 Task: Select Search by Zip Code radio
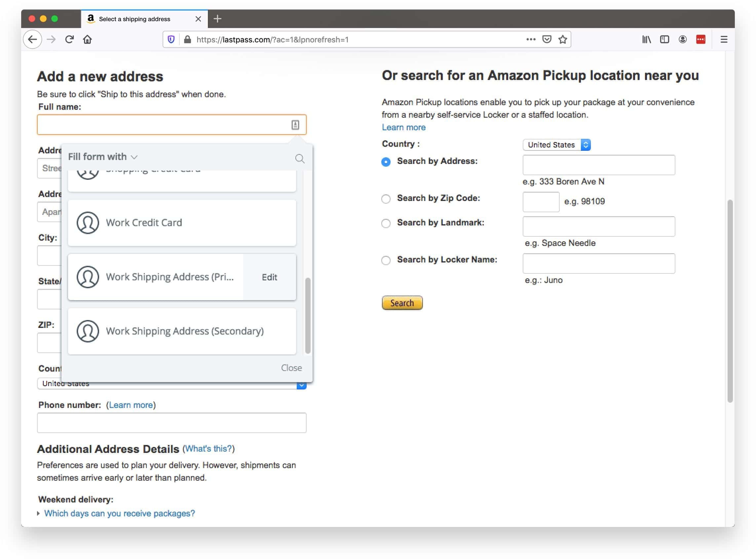(x=386, y=199)
